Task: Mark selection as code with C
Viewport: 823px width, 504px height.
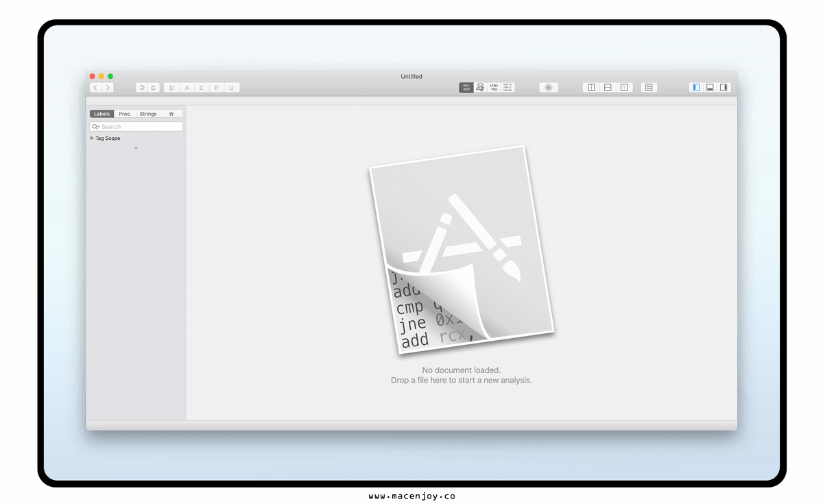Action: point(202,88)
